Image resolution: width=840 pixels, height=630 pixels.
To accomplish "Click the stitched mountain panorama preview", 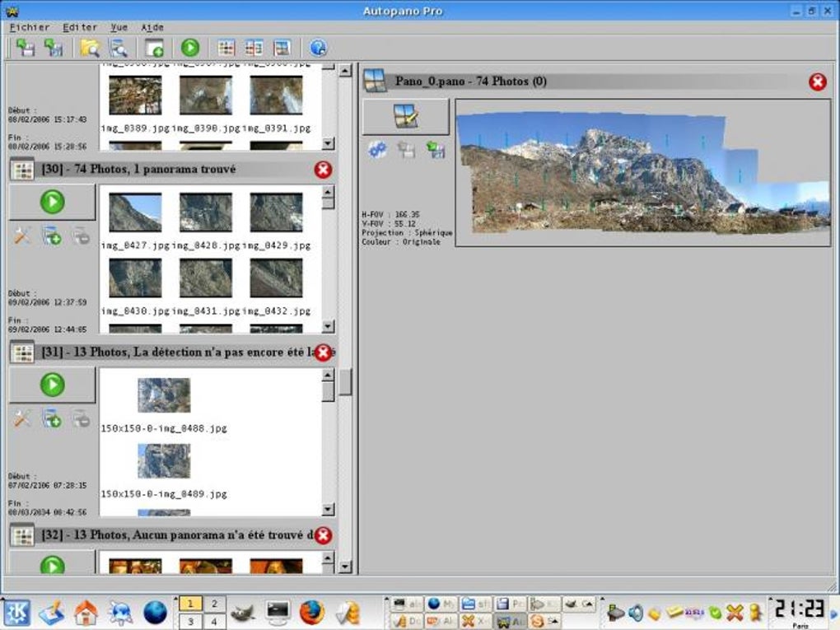I will pos(643,172).
